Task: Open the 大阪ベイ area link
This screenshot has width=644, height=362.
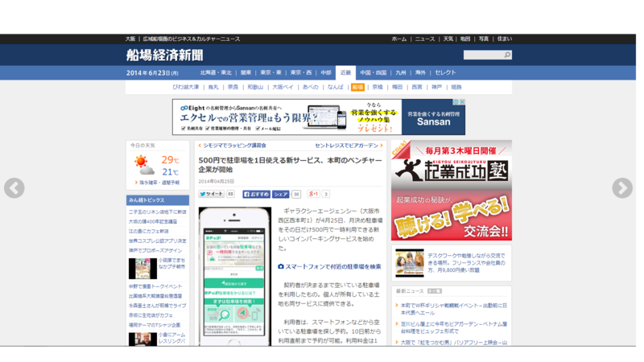Action: click(x=283, y=87)
